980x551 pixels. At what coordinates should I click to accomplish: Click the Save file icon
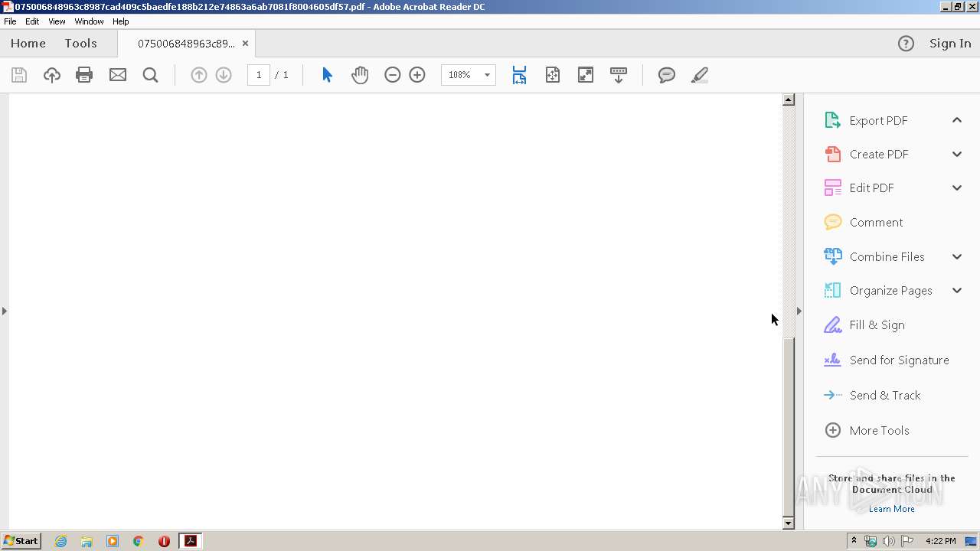[19, 75]
